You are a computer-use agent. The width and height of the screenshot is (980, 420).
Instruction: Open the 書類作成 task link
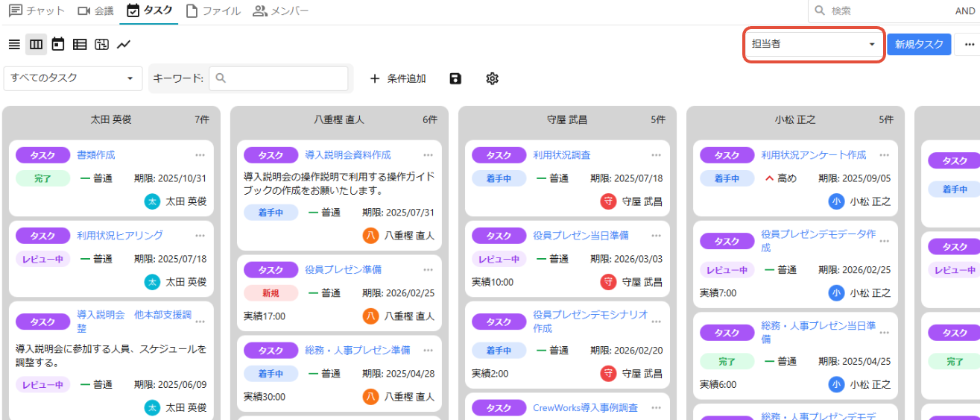[96, 155]
